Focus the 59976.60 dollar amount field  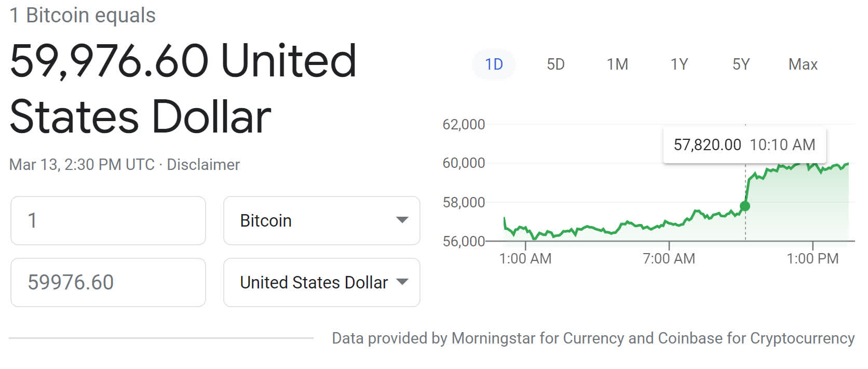(x=108, y=282)
